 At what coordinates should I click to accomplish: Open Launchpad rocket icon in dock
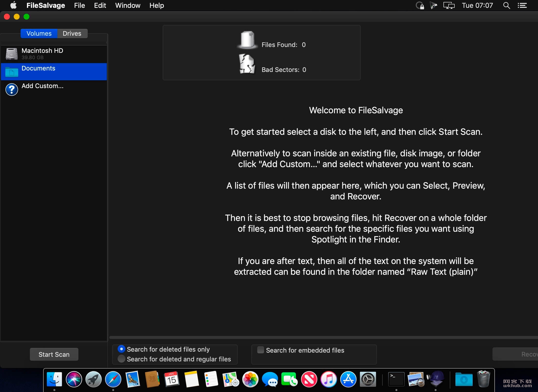[x=93, y=379]
